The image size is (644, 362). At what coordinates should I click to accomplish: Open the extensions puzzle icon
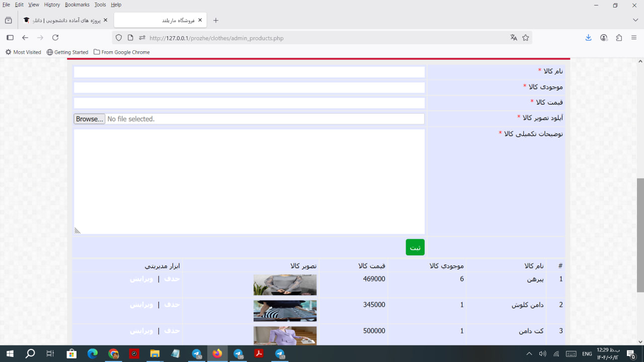pos(619,38)
